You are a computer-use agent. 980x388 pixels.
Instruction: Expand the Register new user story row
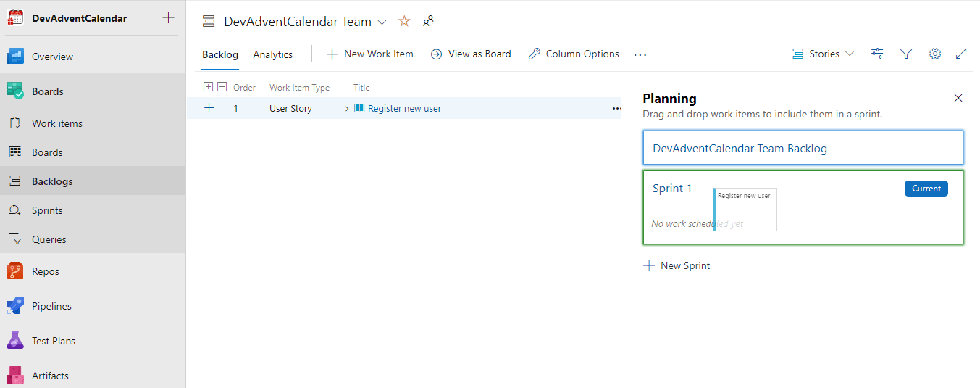click(347, 109)
